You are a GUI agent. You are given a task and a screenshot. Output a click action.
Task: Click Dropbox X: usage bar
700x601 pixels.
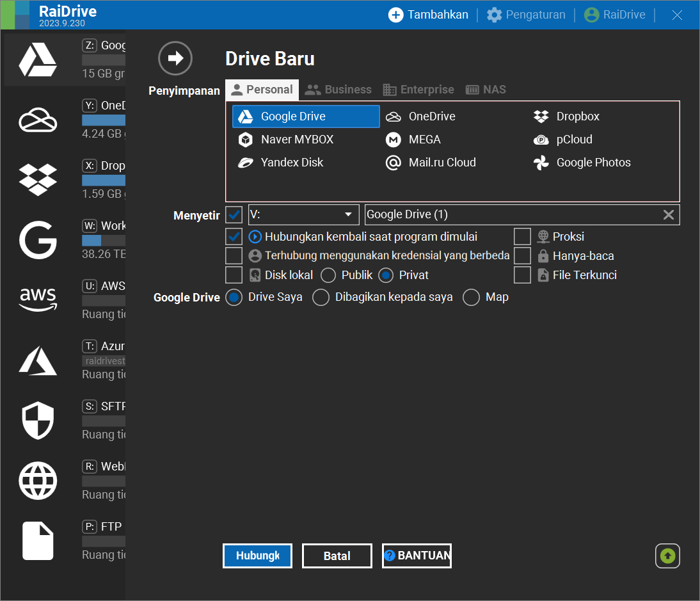click(x=104, y=180)
